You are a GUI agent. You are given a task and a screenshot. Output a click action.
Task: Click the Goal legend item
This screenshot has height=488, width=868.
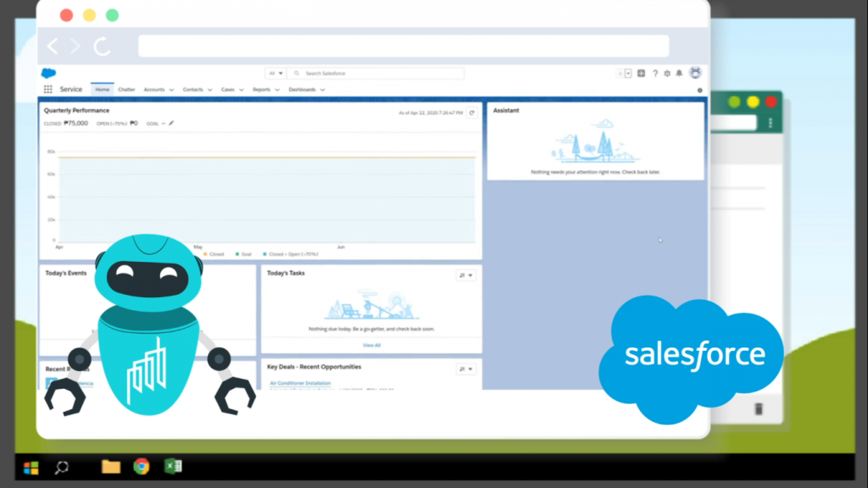243,254
